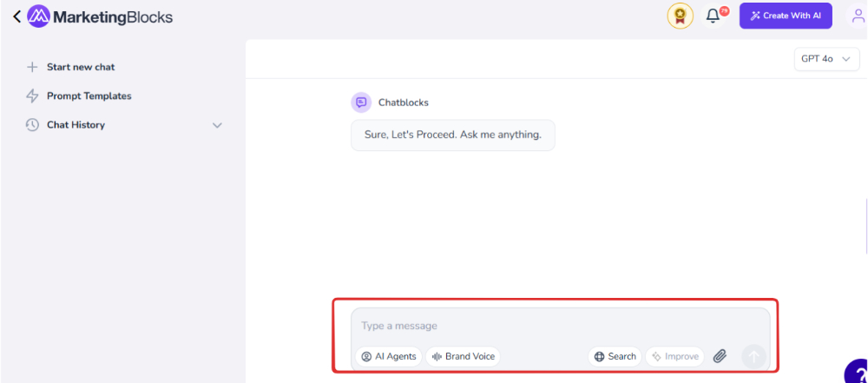Image resolution: width=868 pixels, height=383 pixels.
Task: Click the help bubble in corner
Action: (x=857, y=372)
